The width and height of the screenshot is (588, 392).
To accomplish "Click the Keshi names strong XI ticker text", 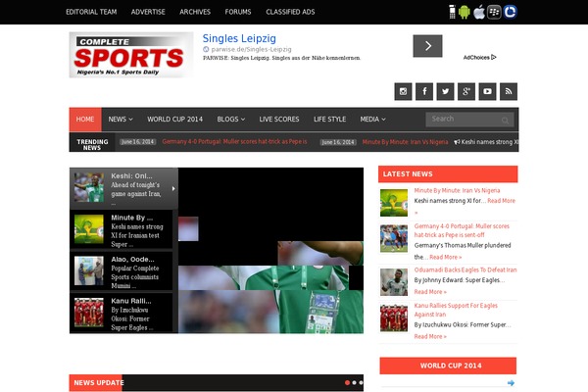I will (489, 142).
